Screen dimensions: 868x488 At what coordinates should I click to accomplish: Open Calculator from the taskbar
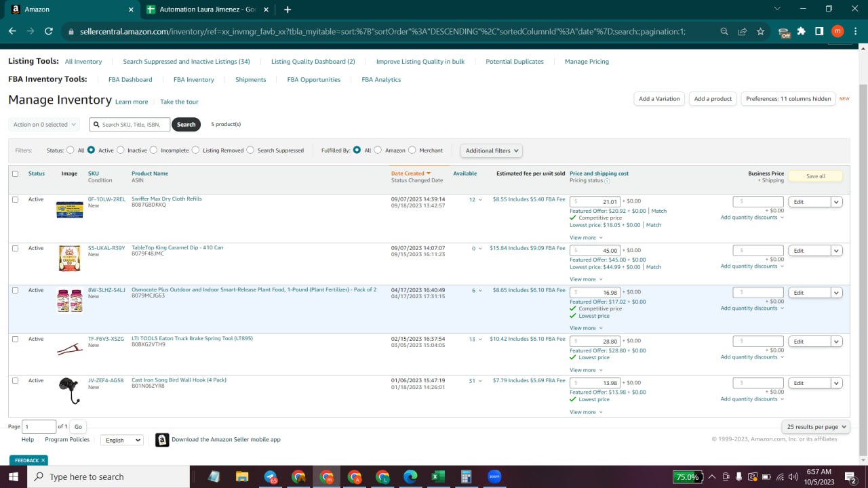(x=466, y=476)
